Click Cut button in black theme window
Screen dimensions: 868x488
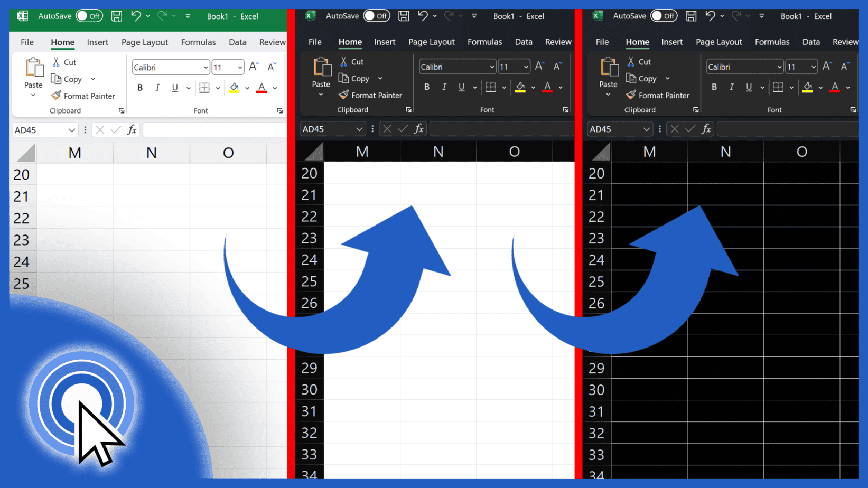click(x=639, y=62)
